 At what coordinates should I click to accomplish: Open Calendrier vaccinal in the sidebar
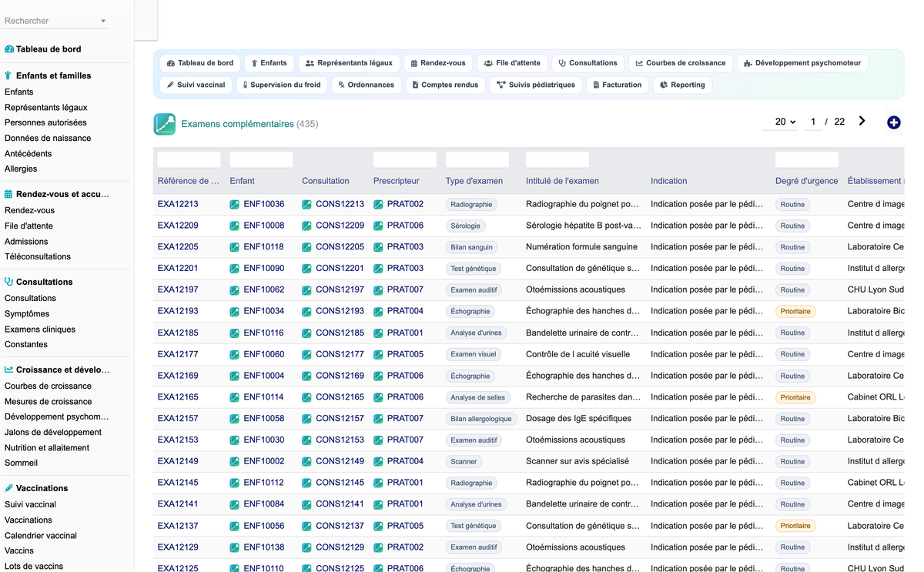tap(41, 536)
